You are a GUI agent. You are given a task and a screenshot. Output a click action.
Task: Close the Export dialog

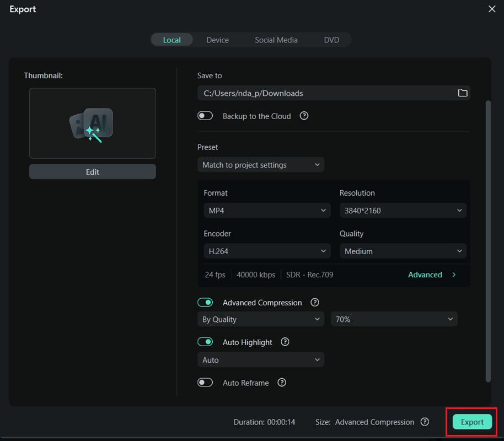(x=491, y=9)
